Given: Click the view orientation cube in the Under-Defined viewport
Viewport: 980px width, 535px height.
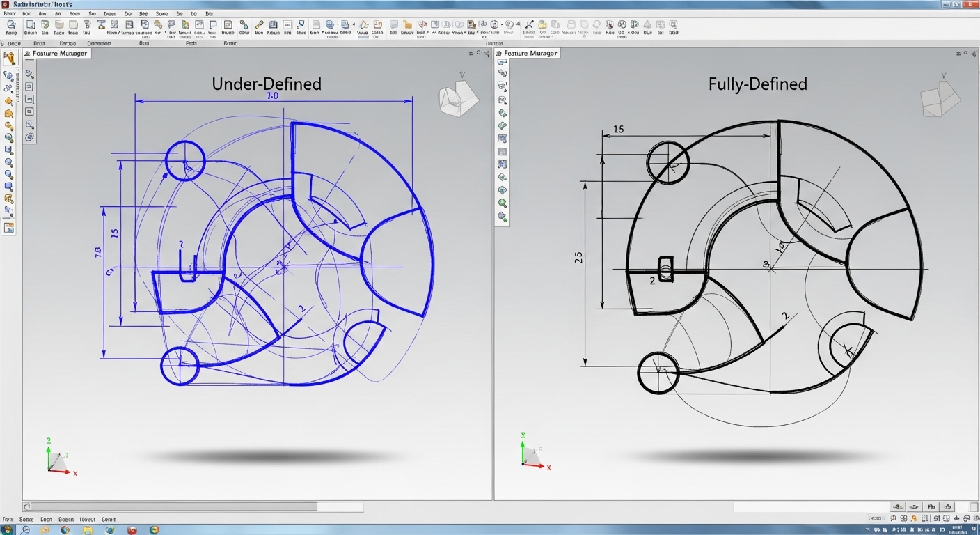Looking at the screenshot, I should (459, 99).
